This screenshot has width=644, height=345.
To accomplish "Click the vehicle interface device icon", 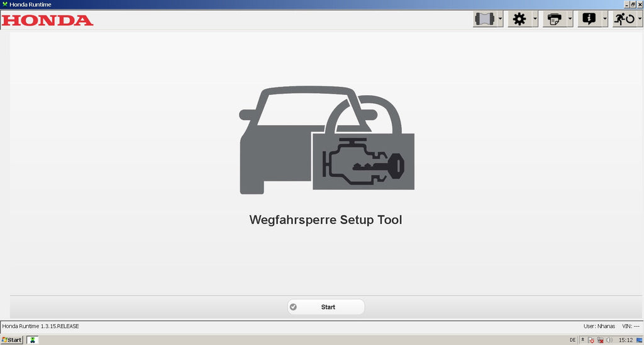I will pos(485,19).
